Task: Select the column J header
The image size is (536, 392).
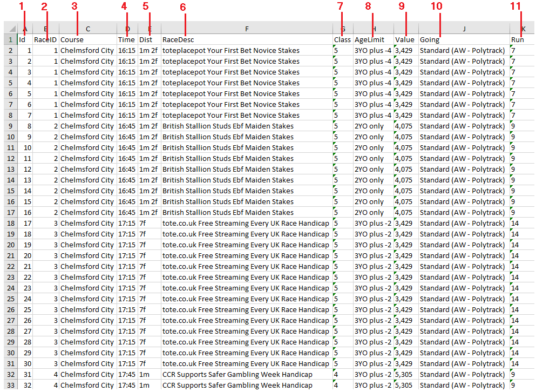Action: (x=464, y=29)
